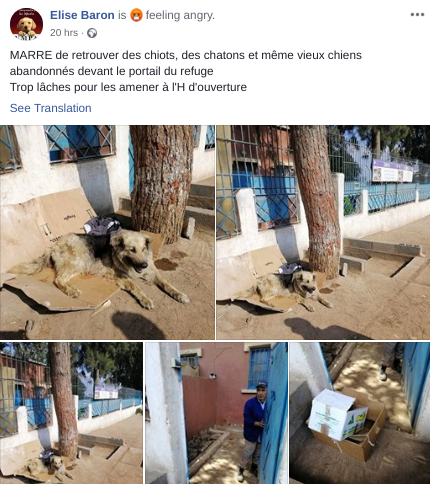Click the white banana box in the last photo

pos(338,415)
